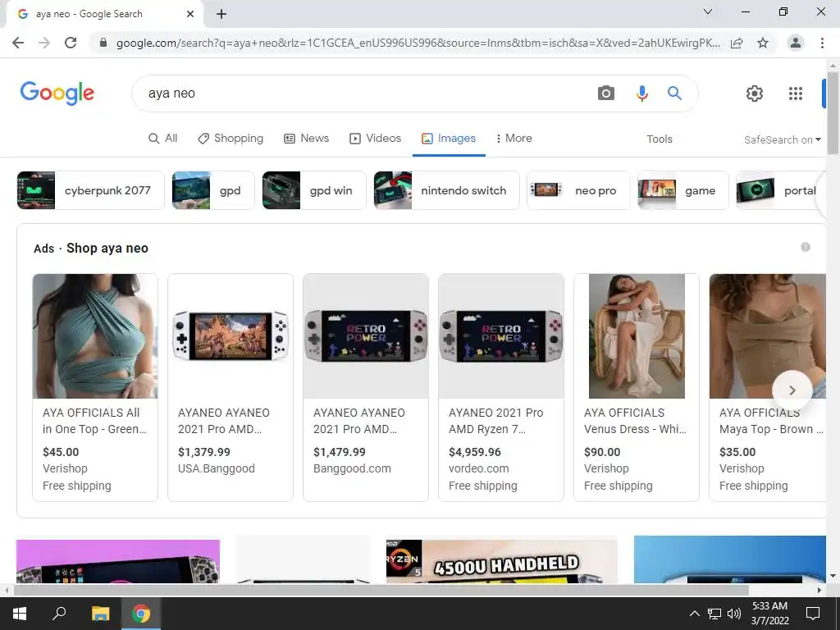This screenshot has width=840, height=630.
Task: Open the notification center icon
Action: pyautogui.click(x=813, y=614)
